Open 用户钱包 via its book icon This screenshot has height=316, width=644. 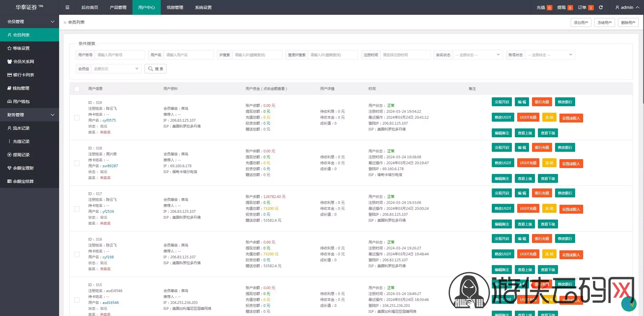click(x=9, y=101)
